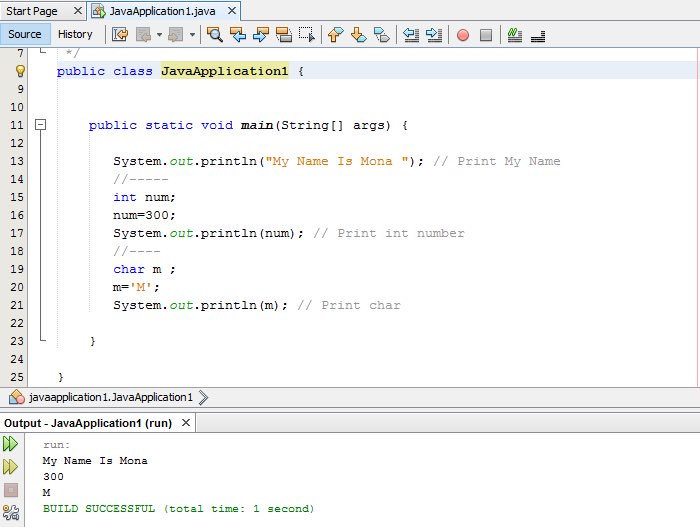Open the Start Page tab
Screen dimensions: 700x527
pos(32,11)
